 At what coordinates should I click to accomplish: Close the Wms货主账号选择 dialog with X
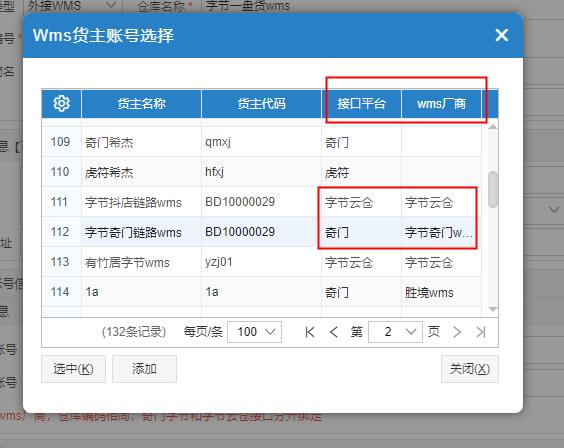[501, 35]
